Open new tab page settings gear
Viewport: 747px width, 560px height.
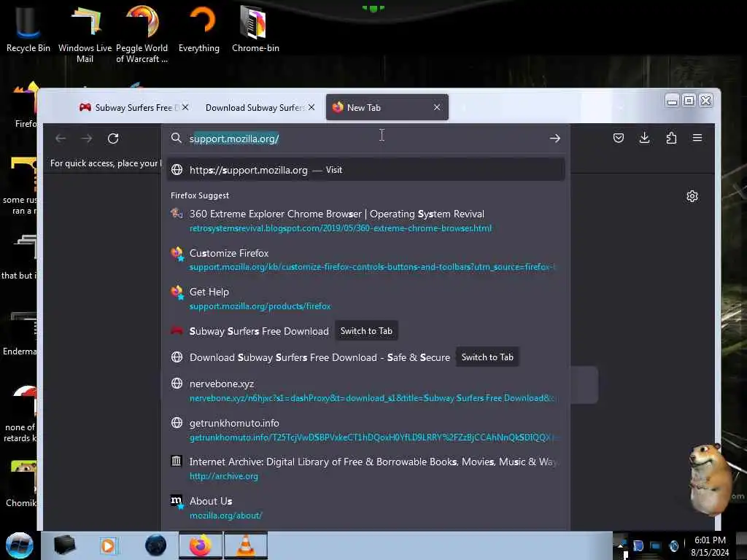point(692,196)
